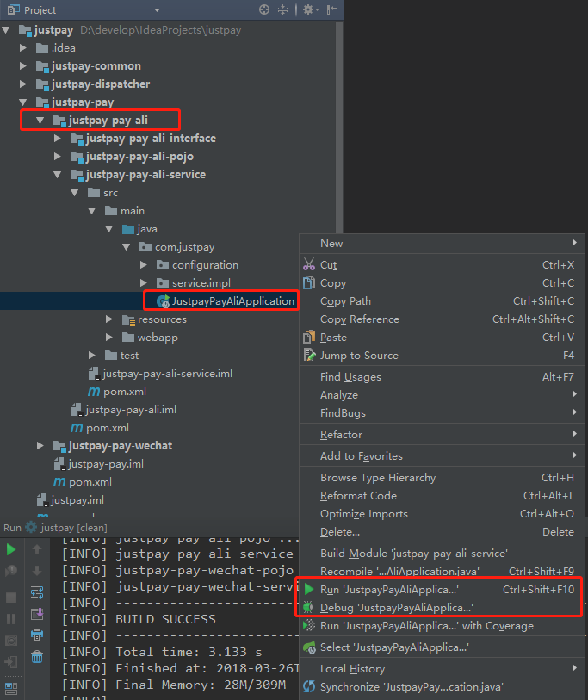The width and height of the screenshot is (588, 700).
Task: Click the Scroll from Source crosshair icon
Action: (263, 9)
